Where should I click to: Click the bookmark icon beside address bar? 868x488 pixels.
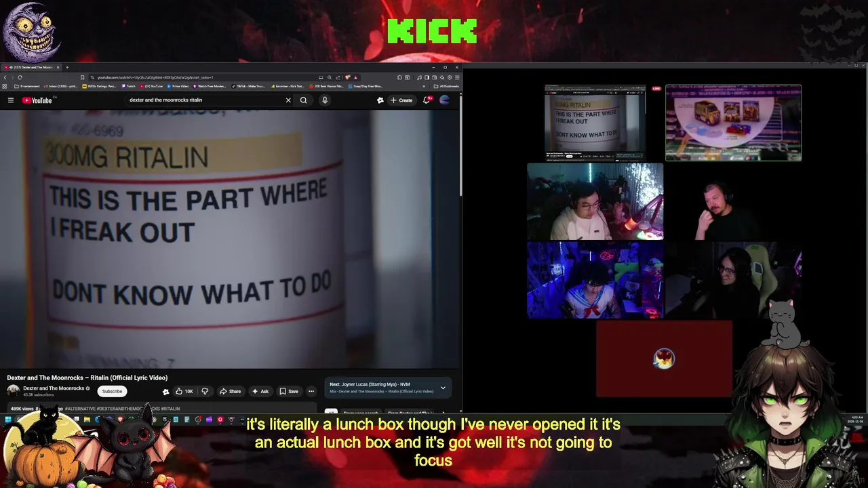coord(83,77)
